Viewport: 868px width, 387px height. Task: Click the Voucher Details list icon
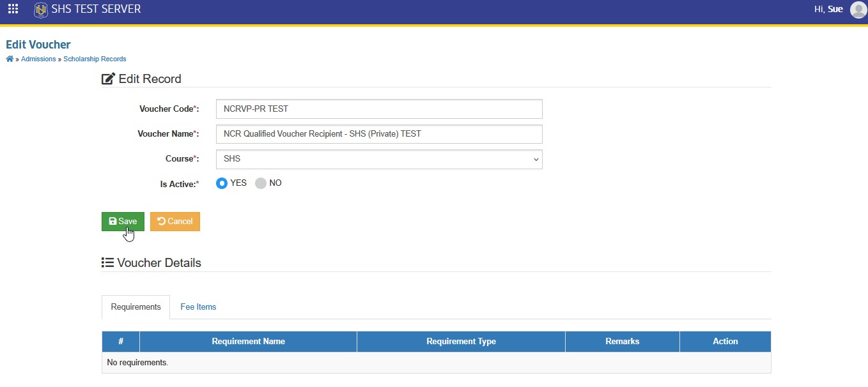[108, 262]
